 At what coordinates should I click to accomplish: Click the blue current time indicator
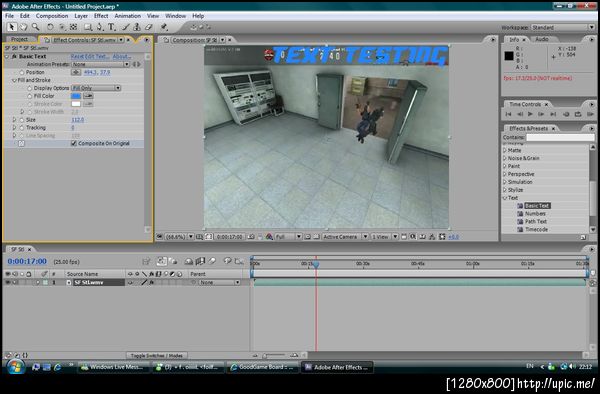(x=316, y=264)
